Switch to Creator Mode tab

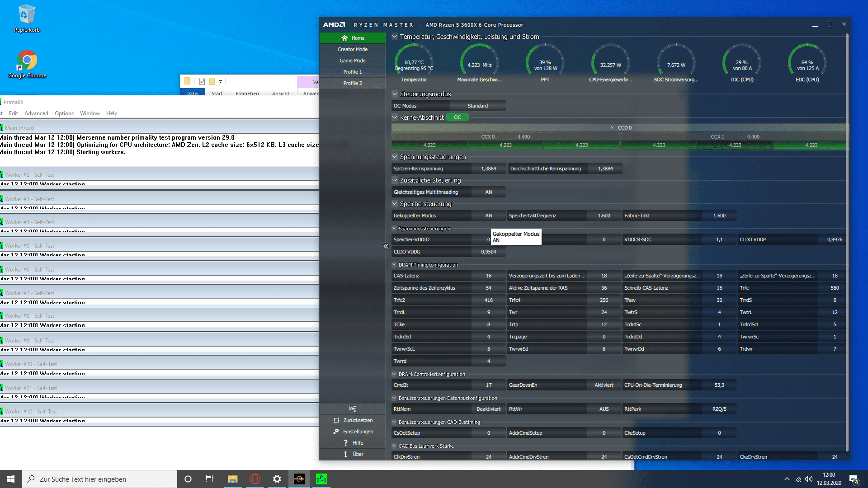[x=352, y=49]
